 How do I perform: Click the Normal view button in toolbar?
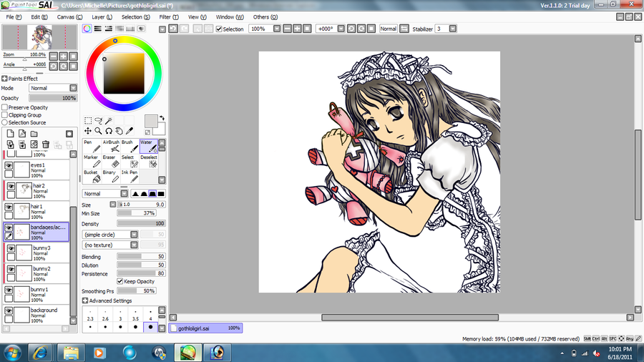pyautogui.click(x=388, y=29)
